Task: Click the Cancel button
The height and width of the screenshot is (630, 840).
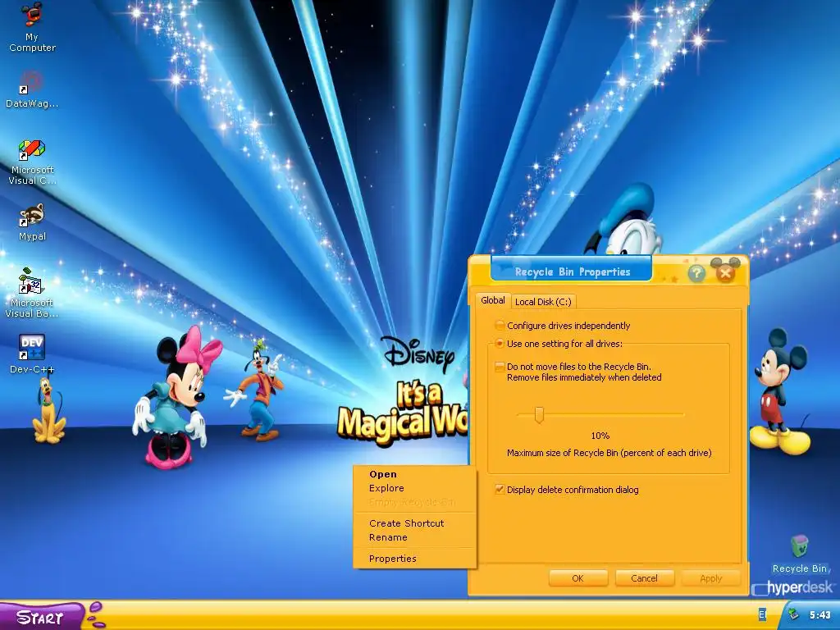Action: pyautogui.click(x=645, y=578)
